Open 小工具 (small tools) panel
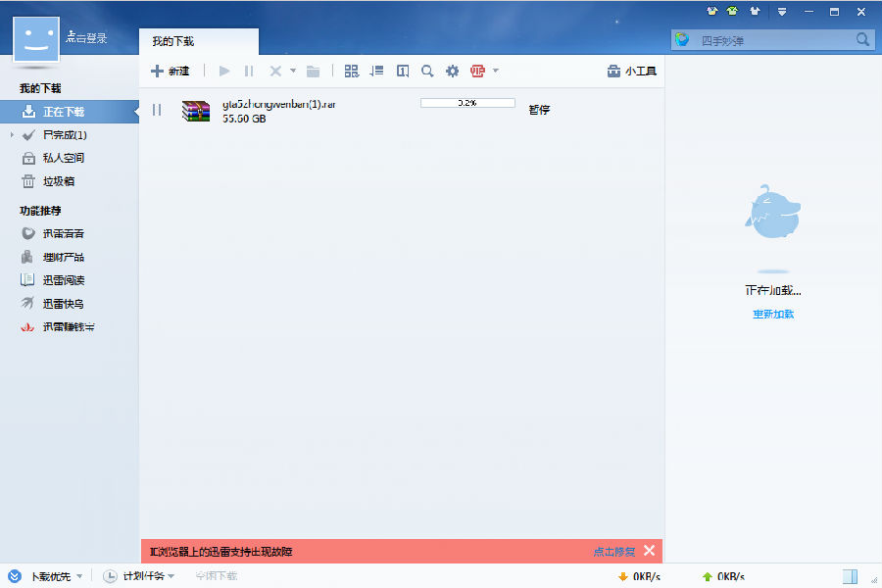Screen dimensions: 882x588 pyautogui.click(x=631, y=71)
